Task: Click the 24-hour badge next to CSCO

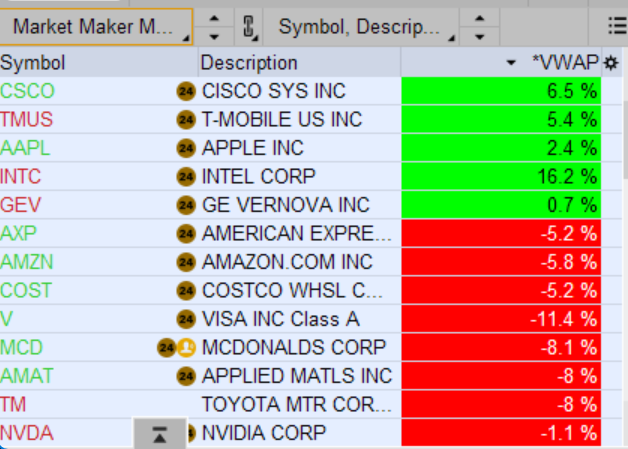Action: coord(185,91)
